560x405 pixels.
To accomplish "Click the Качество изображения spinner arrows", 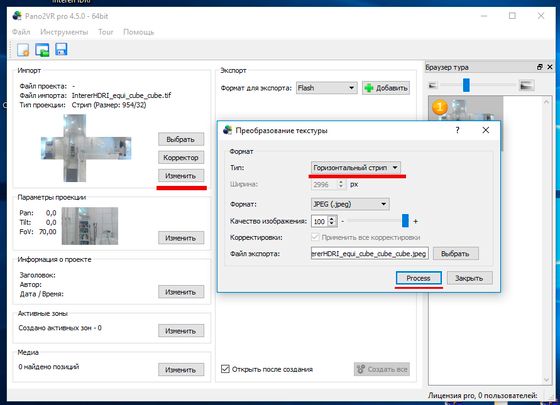I will [332, 221].
